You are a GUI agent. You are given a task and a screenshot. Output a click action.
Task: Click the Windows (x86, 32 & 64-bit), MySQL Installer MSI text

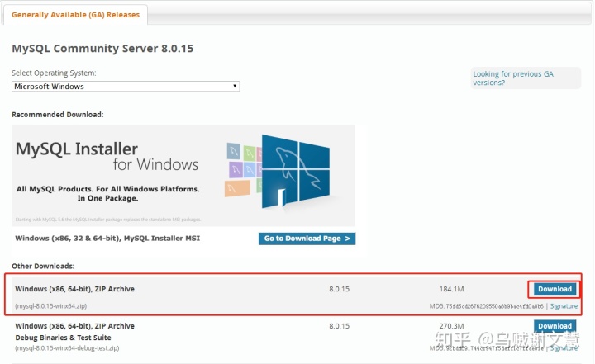coord(107,238)
